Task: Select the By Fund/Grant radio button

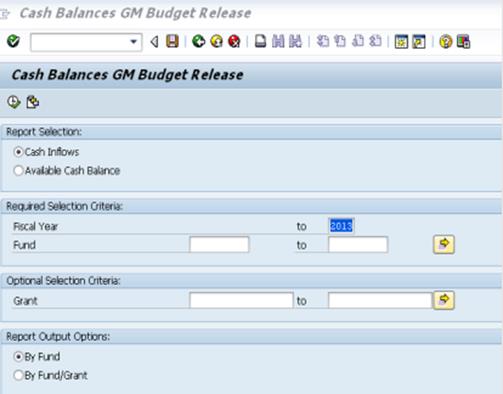Action: (x=18, y=375)
